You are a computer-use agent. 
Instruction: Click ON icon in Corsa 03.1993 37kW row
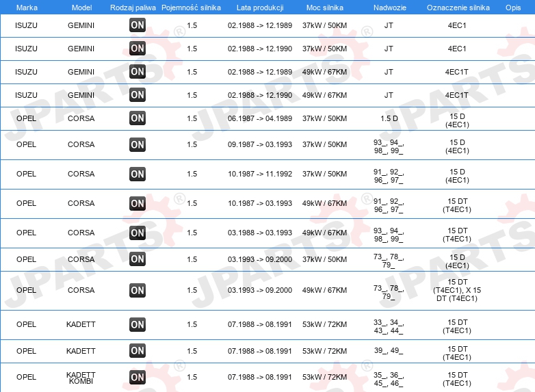point(138,259)
